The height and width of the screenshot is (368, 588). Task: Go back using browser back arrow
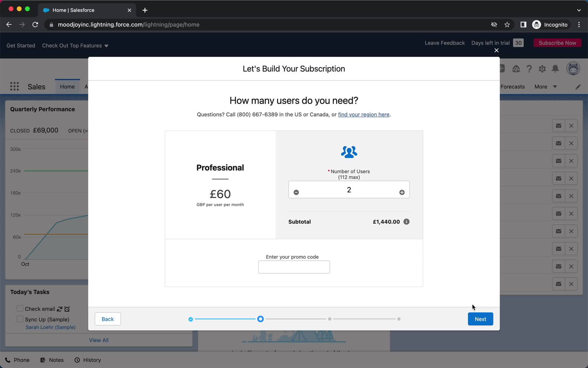9,25
